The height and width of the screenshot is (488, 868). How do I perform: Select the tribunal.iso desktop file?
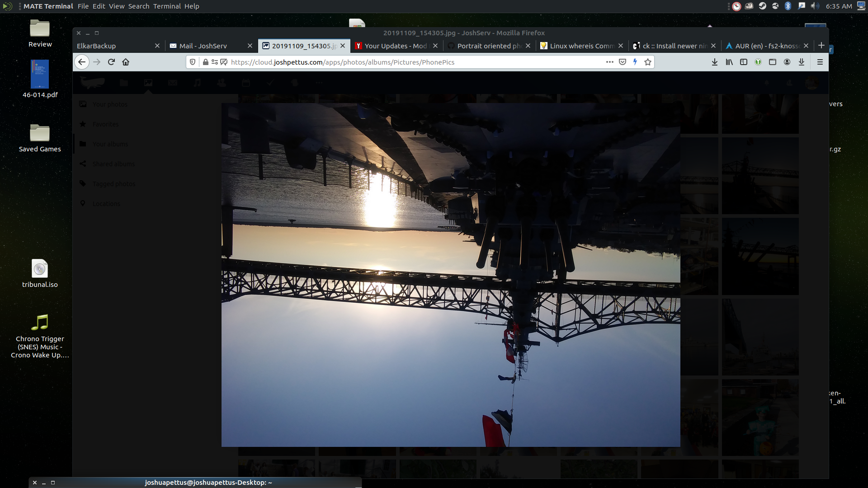click(40, 274)
